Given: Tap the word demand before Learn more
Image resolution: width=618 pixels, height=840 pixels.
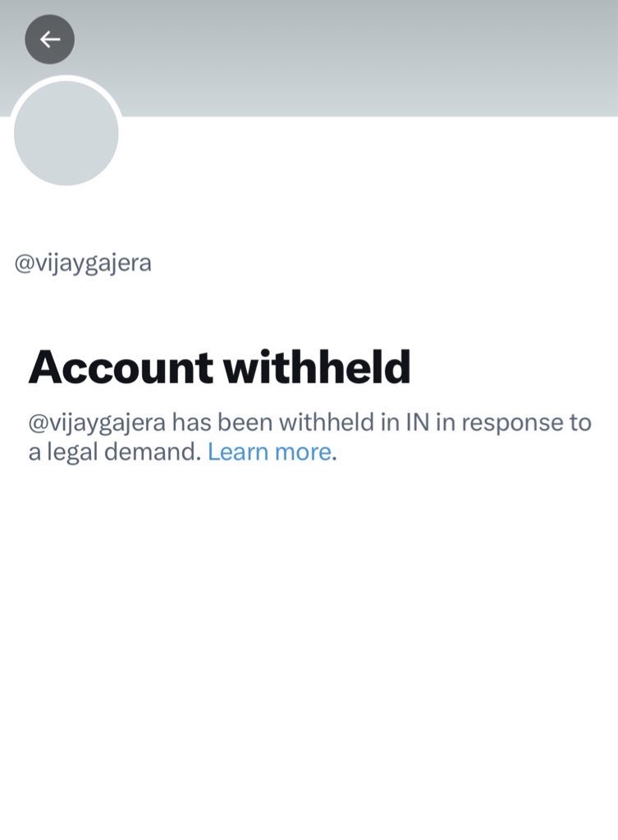Looking at the screenshot, I should 153,452.
